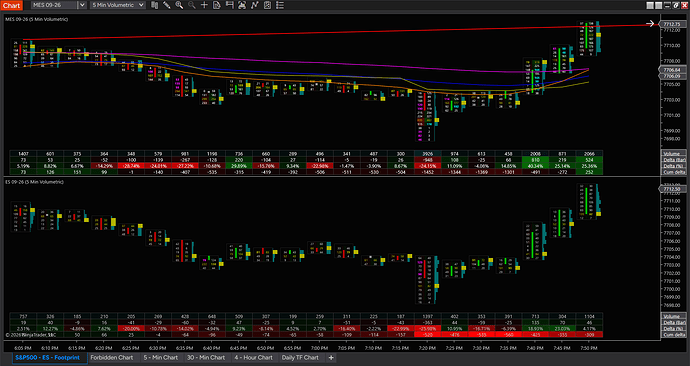Click the orange Chart button

pyautogui.click(x=11, y=5)
